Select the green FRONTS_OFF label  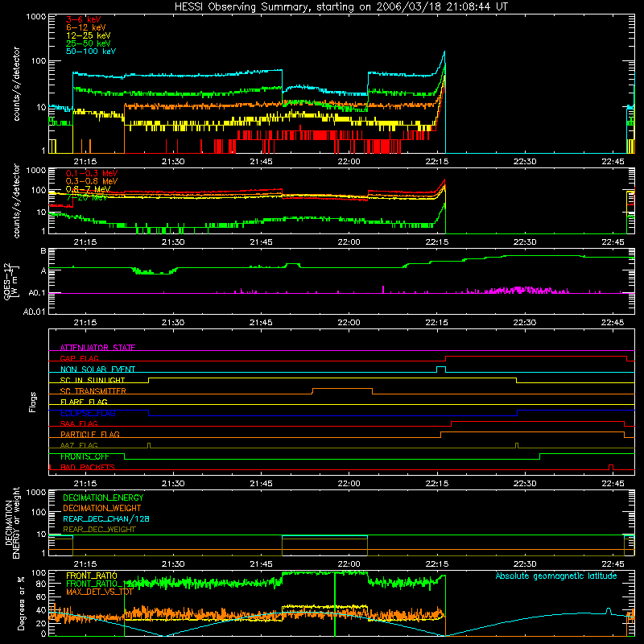85,456
